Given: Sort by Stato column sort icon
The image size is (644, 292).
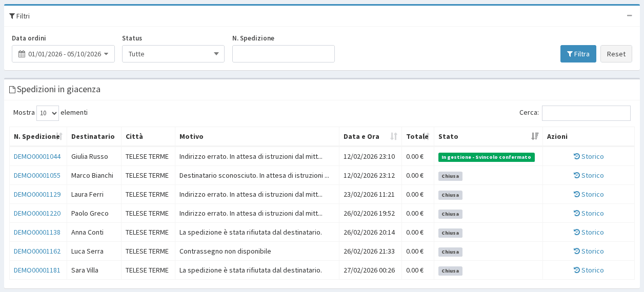Looking at the screenshot, I should tap(535, 136).
